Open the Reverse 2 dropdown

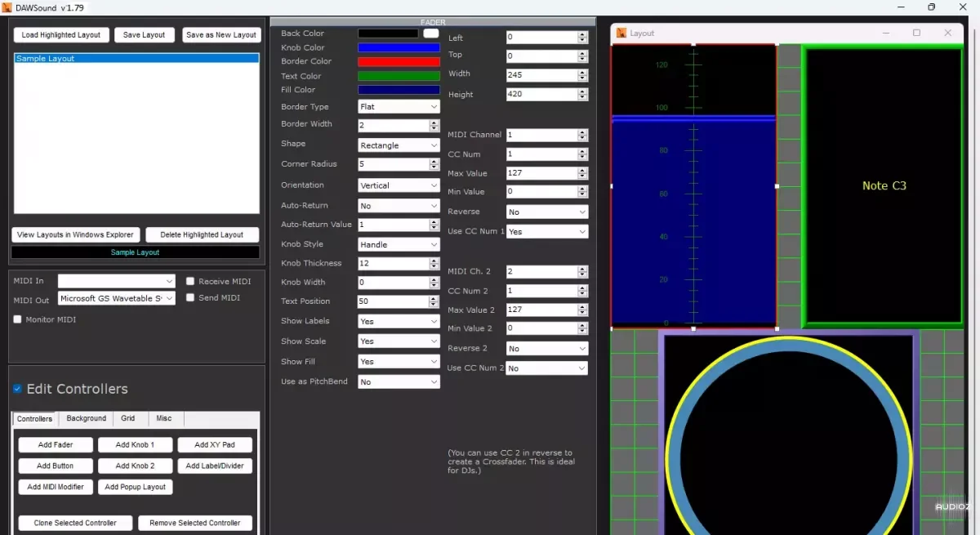click(x=546, y=348)
